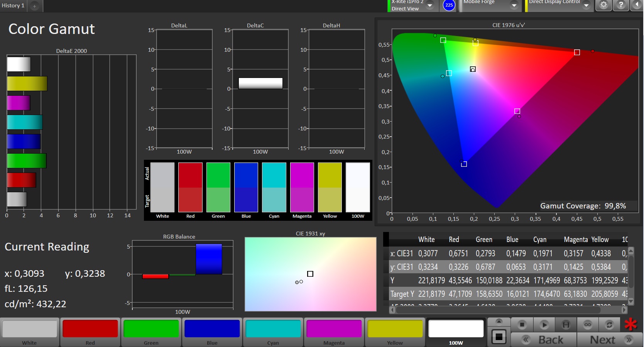Screen dimensions: 644x347
Task: Click the red asterisk icon
Action: (631, 324)
